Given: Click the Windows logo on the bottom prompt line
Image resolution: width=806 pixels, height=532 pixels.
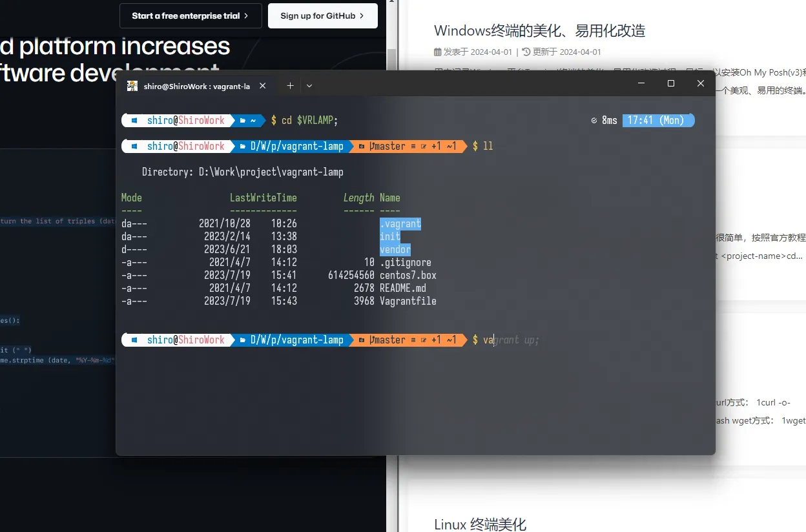Looking at the screenshot, I should click(135, 340).
